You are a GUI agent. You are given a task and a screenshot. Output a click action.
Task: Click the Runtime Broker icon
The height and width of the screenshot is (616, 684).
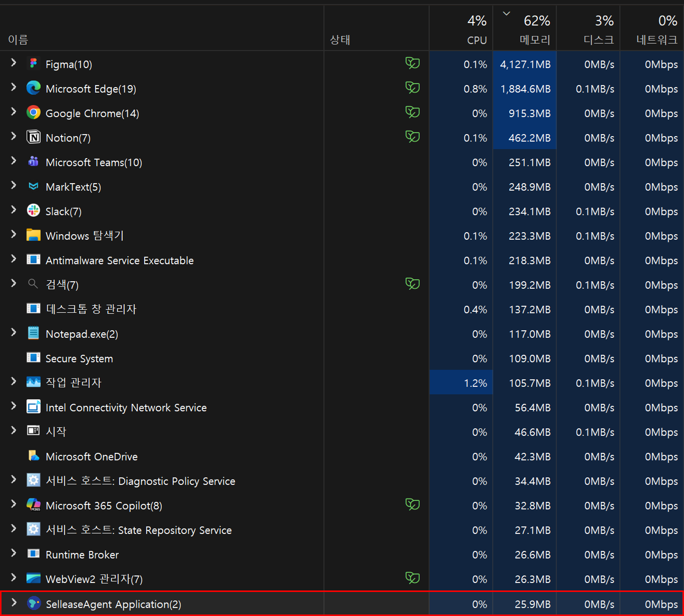click(x=34, y=554)
